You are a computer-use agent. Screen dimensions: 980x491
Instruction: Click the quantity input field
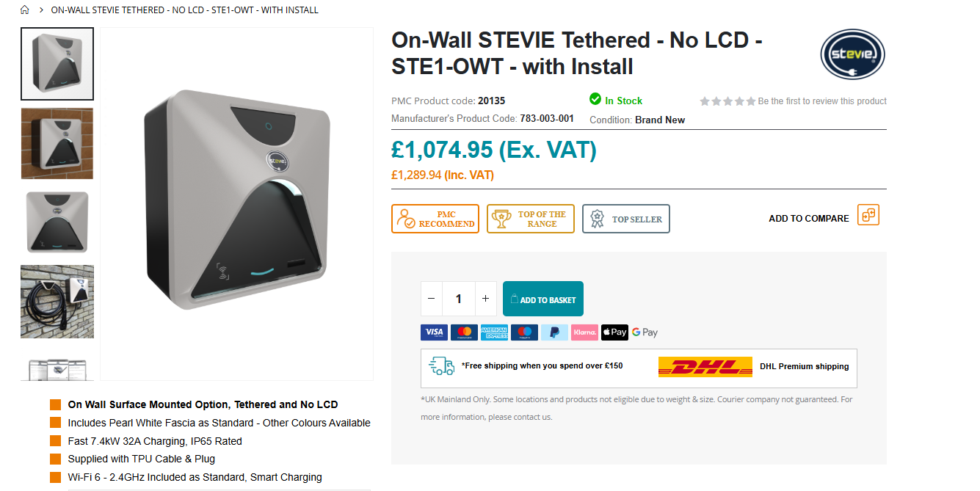[x=459, y=299]
